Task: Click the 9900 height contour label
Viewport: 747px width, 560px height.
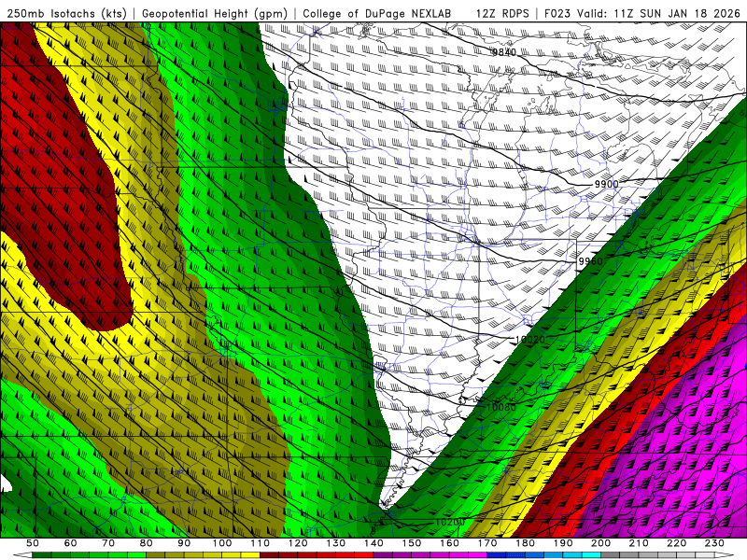Action: pyautogui.click(x=606, y=184)
